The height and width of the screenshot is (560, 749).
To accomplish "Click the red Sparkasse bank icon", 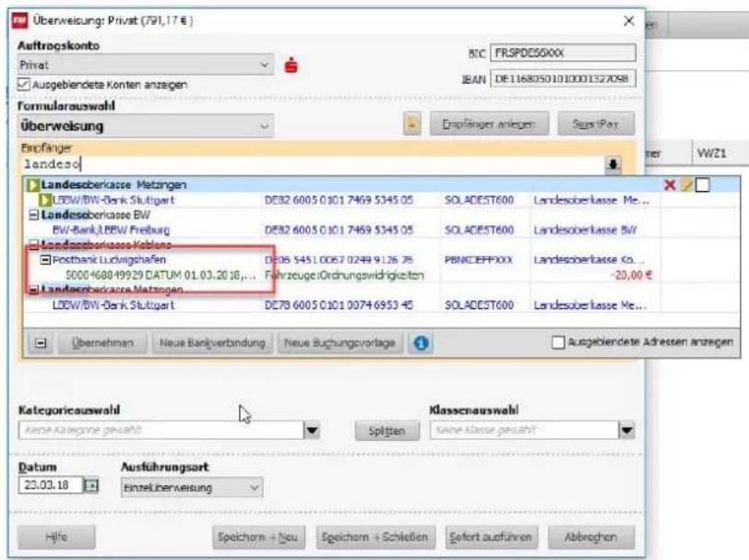I will pos(291,65).
